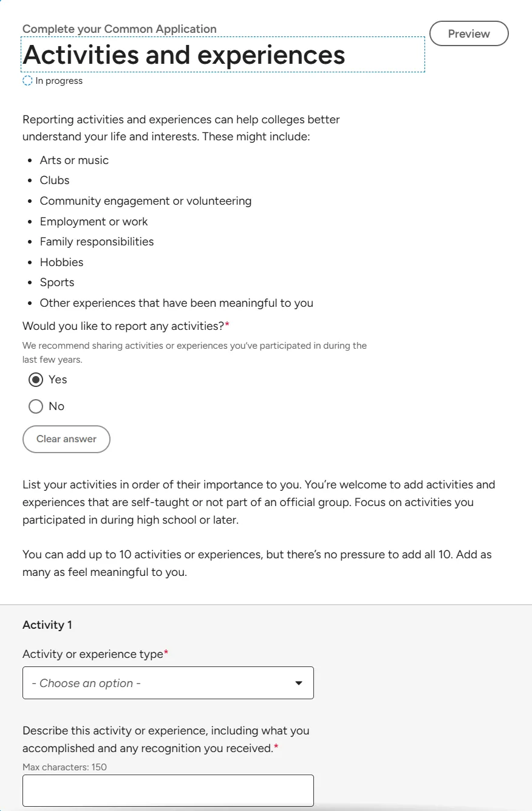Click the Activities and experiences heading

tap(184, 55)
